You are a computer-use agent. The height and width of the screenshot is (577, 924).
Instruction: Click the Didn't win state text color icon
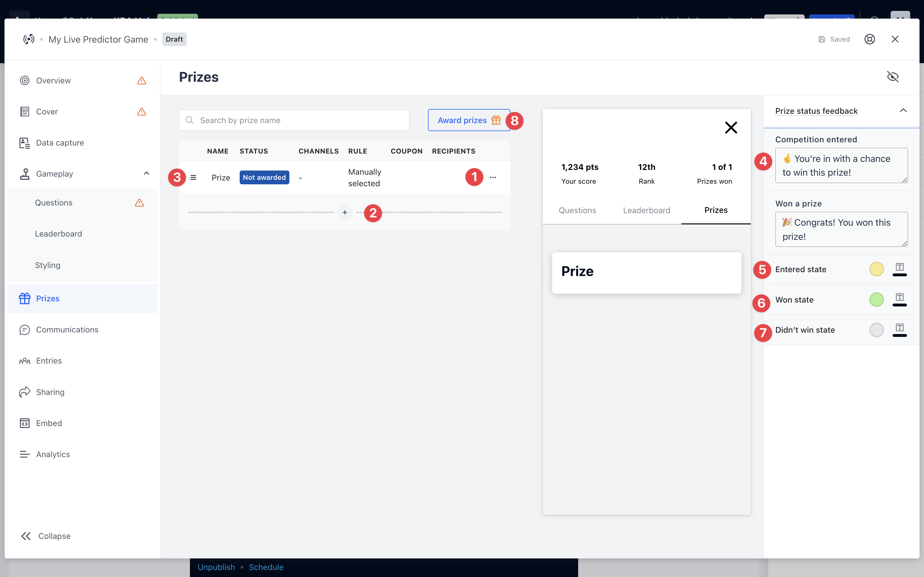tap(900, 330)
